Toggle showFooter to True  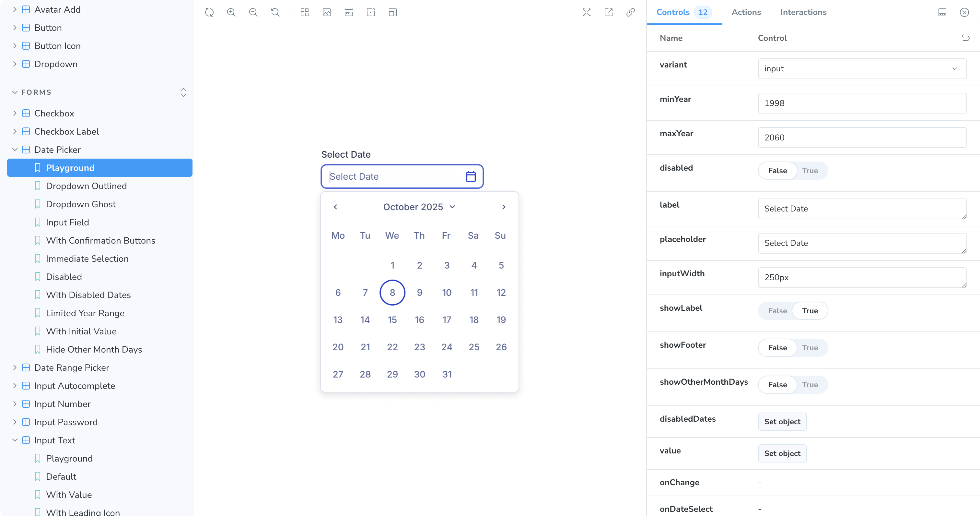coord(810,348)
